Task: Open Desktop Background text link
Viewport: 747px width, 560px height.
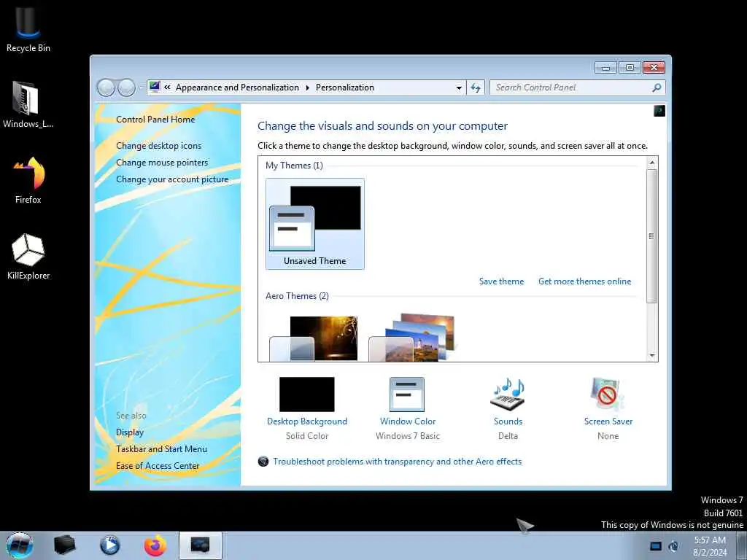Action: pyautogui.click(x=307, y=421)
